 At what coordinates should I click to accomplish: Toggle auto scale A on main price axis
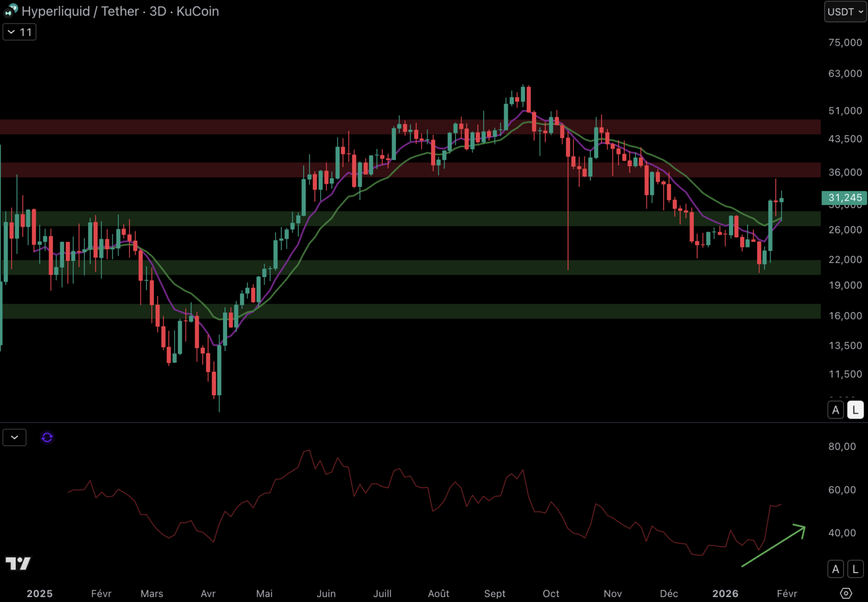point(835,410)
